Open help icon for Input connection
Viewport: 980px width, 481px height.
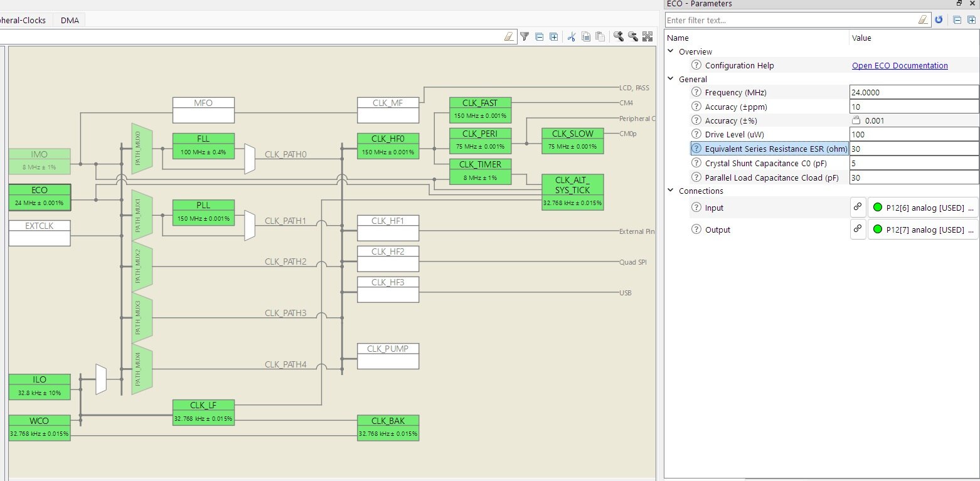pyautogui.click(x=696, y=208)
